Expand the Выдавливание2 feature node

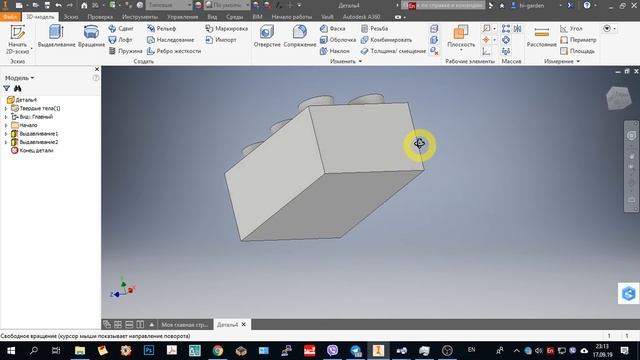point(6,142)
